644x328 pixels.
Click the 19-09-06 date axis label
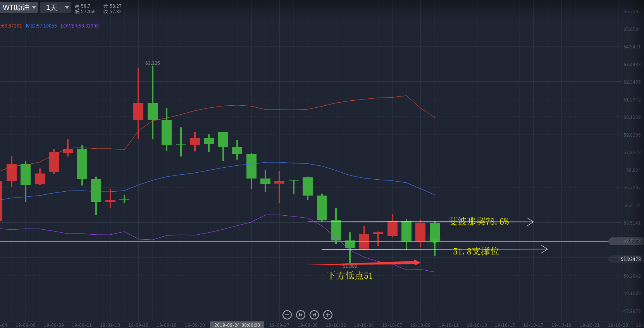click(26, 325)
